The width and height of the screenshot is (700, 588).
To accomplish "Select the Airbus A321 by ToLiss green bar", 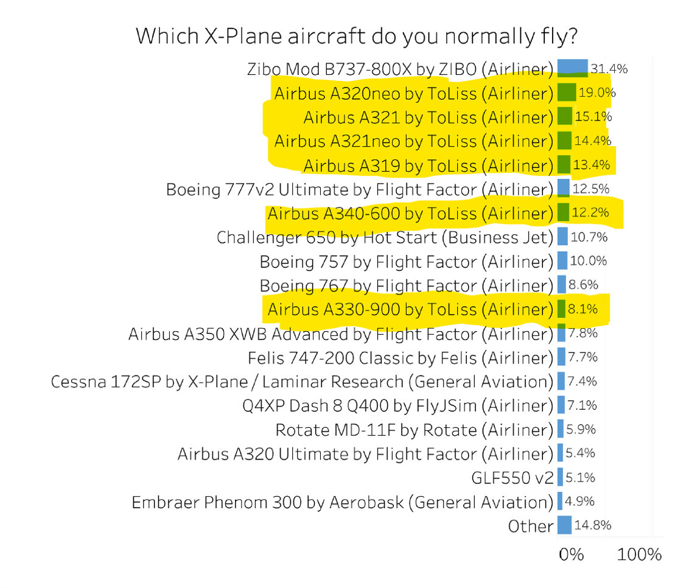I will click(565, 116).
